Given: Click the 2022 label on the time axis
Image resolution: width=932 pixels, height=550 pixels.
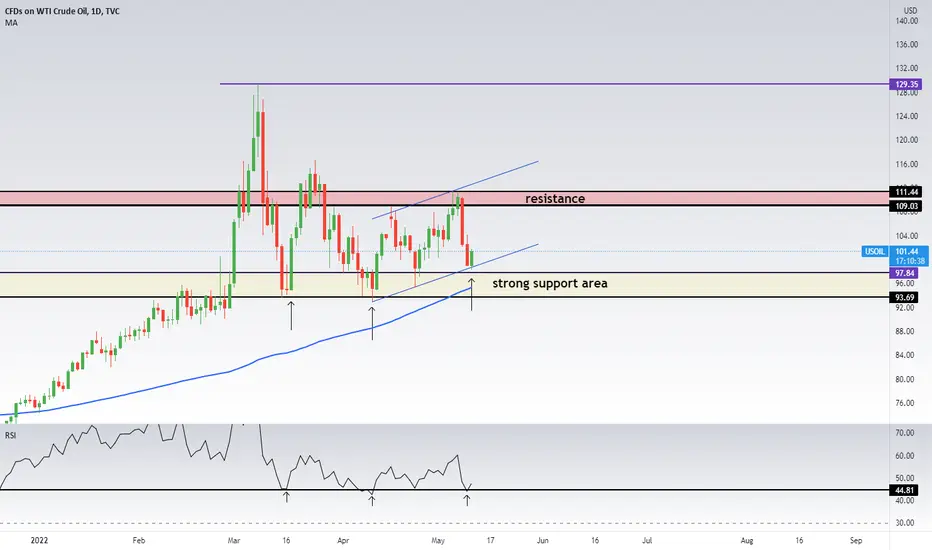Looking at the screenshot, I should [x=39, y=540].
